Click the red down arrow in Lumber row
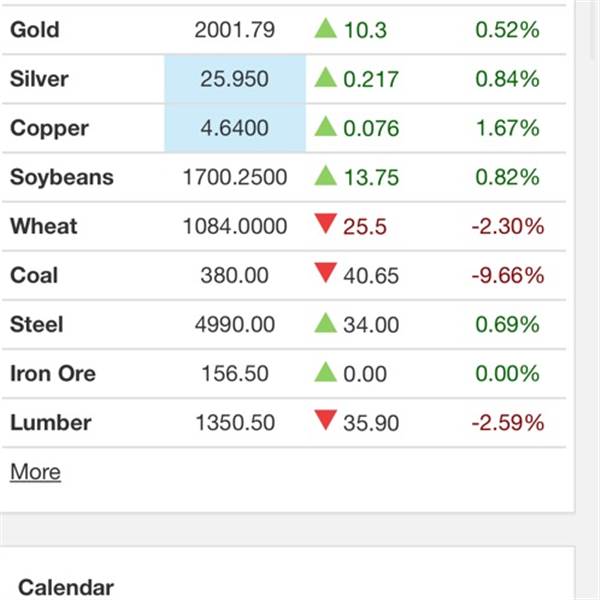 (325, 420)
